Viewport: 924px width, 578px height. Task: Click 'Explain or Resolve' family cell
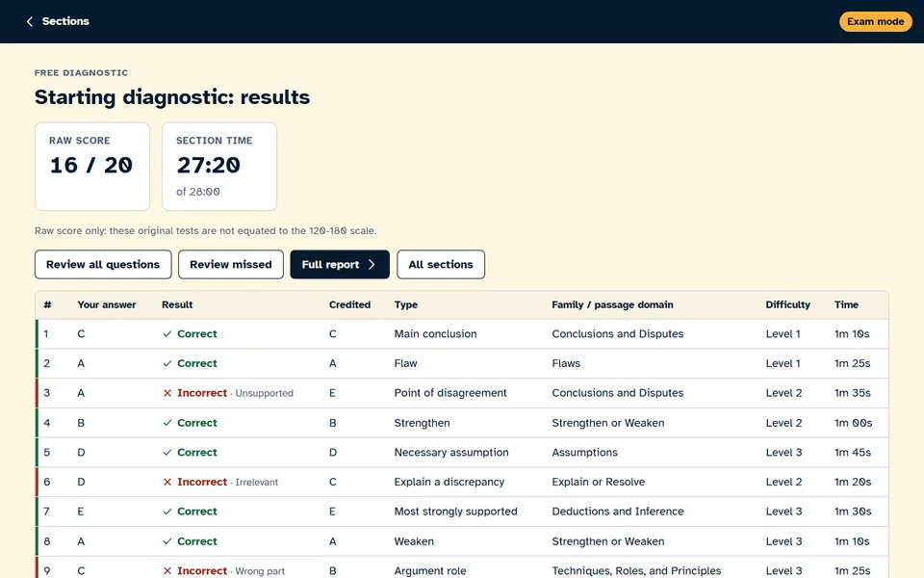coord(598,482)
